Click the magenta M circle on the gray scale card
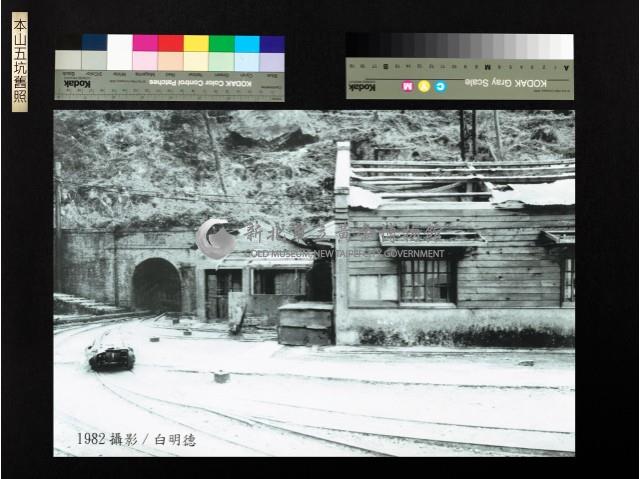640x479 pixels. [x=407, y=86]
